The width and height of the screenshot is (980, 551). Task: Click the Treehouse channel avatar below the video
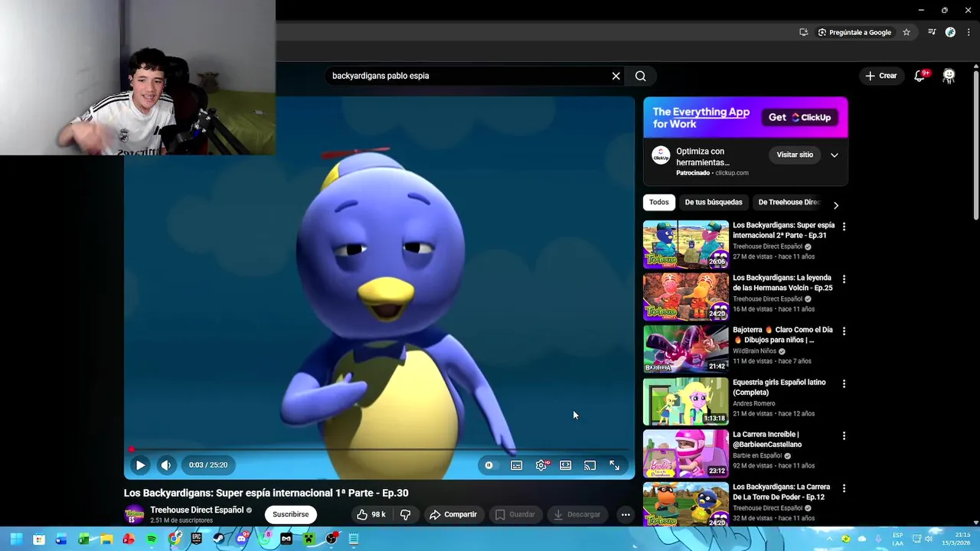point(134,514)
